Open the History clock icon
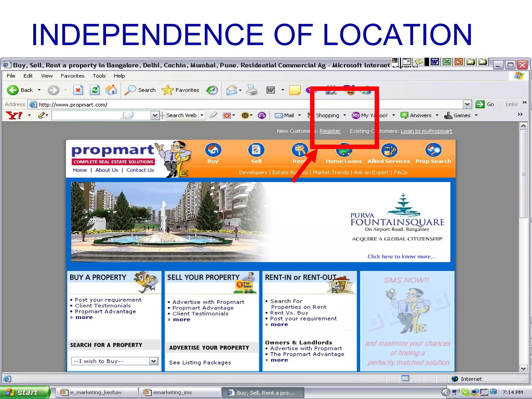The width and height of the screenshot is (532, 399). coord(212,90)
